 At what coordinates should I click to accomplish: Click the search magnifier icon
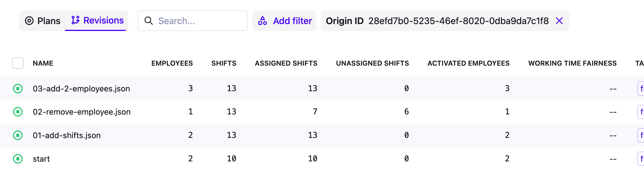click(x=148, y=21)
